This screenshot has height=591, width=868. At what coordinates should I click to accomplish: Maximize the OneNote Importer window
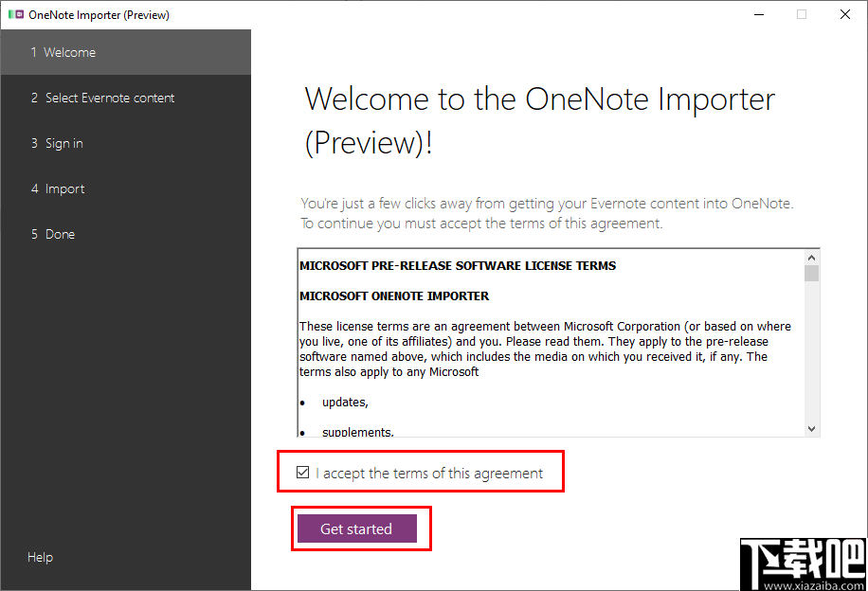801,14
